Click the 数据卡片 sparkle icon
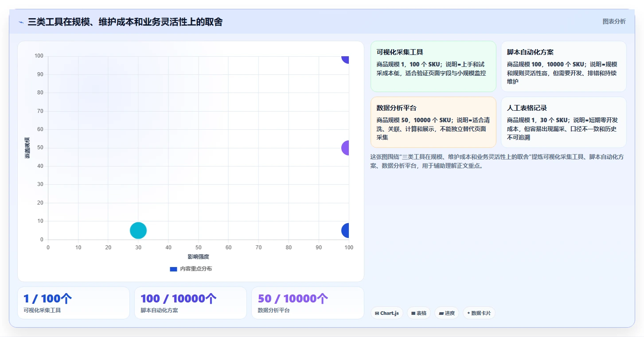Image resolution: width=644 pixels, height=337 pixels. (468, 313)
